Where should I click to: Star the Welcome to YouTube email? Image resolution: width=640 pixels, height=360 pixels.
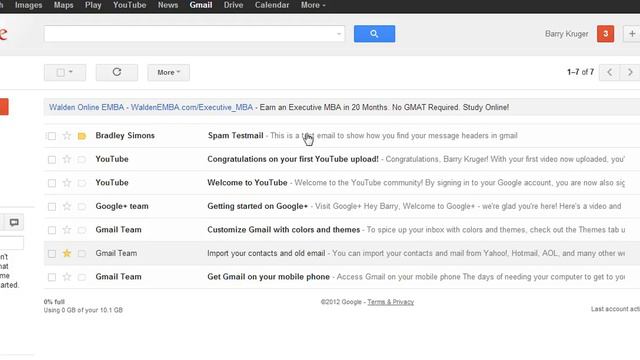coord(67,183)
